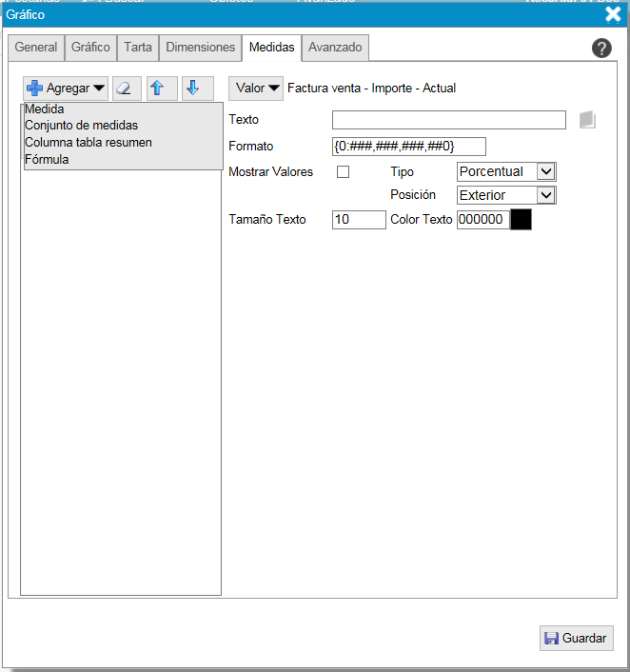Image resolution: width=630 pixels, height=672 pixels.
Task: Move measure down with the down arrow
Action: pos(193,89)
